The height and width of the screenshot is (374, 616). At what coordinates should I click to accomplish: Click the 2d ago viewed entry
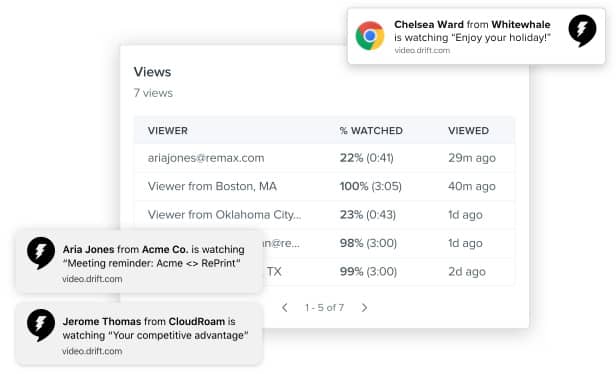467,271
